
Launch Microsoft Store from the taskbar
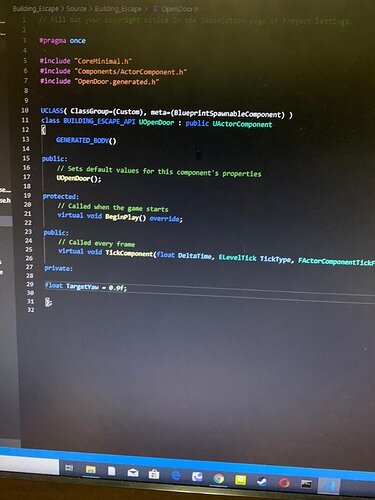coord(154,474)
